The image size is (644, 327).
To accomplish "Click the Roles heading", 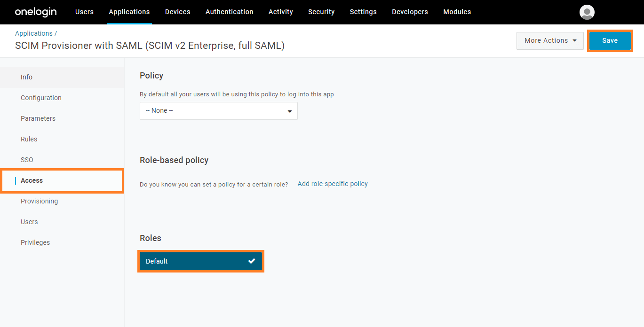I will [151, 238].
